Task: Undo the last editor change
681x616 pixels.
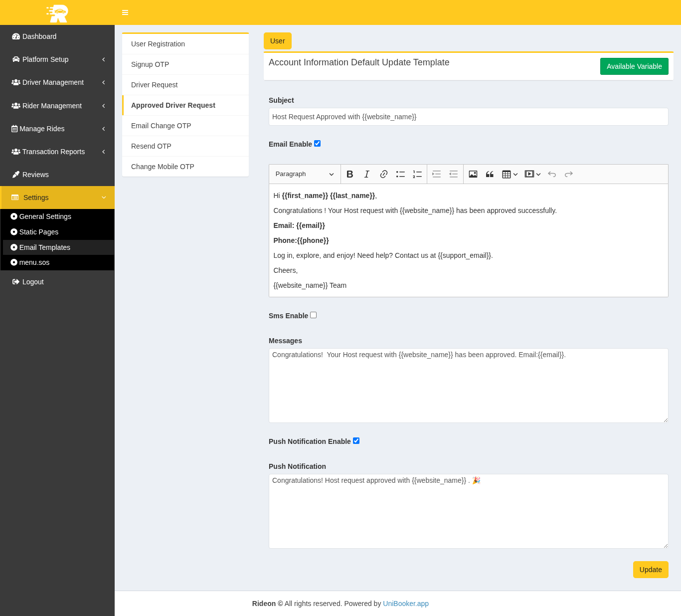Action: coord(552,174)
